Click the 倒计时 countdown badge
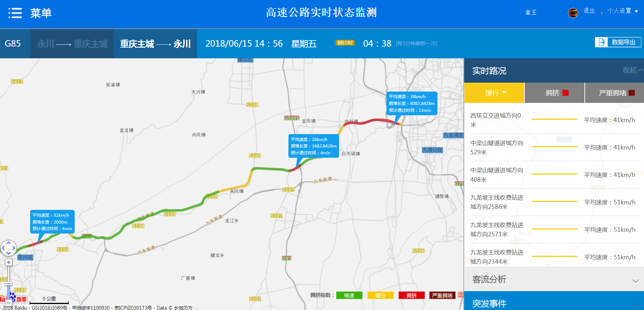Viewport: 644px width, 310px height. click(345, 43)
